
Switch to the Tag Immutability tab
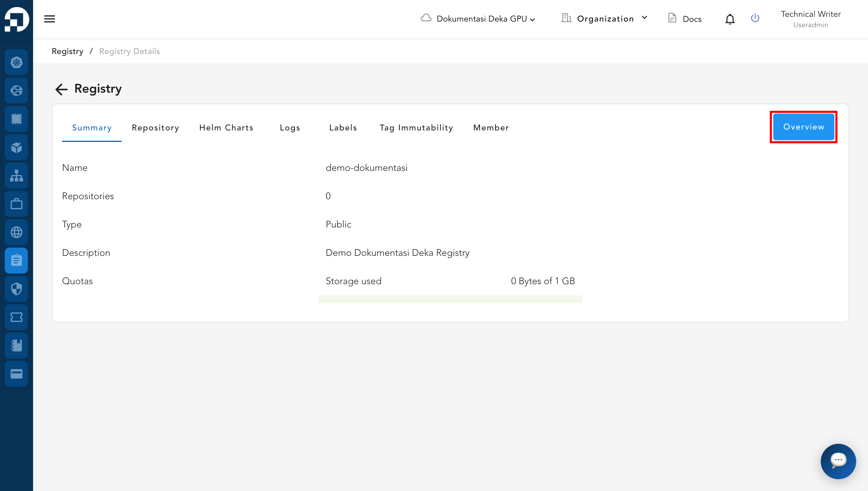pos(416,128)
